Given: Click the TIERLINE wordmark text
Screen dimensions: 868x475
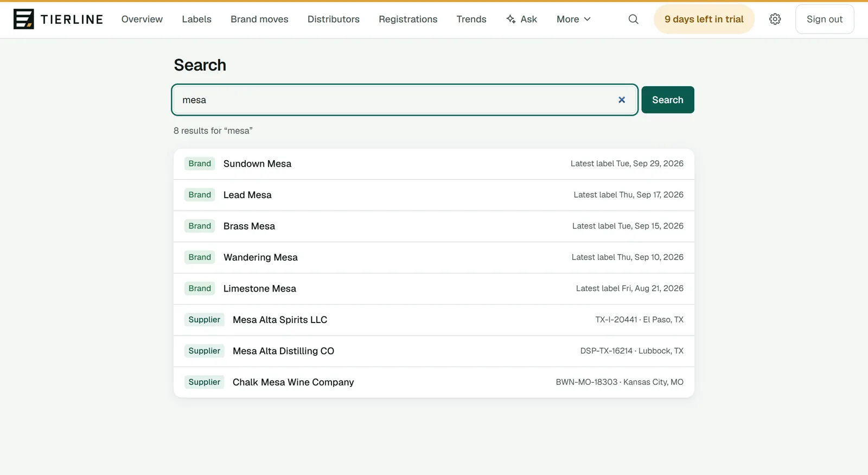Looking at the screenshot, I should click(x=72, y=20).
